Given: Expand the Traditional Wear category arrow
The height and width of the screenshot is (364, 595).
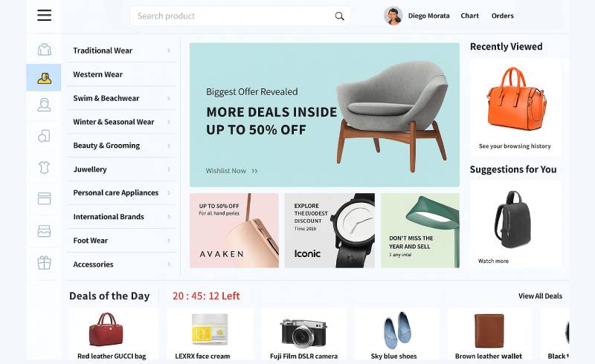Looking at the screenshot, I should pos(169,51).
